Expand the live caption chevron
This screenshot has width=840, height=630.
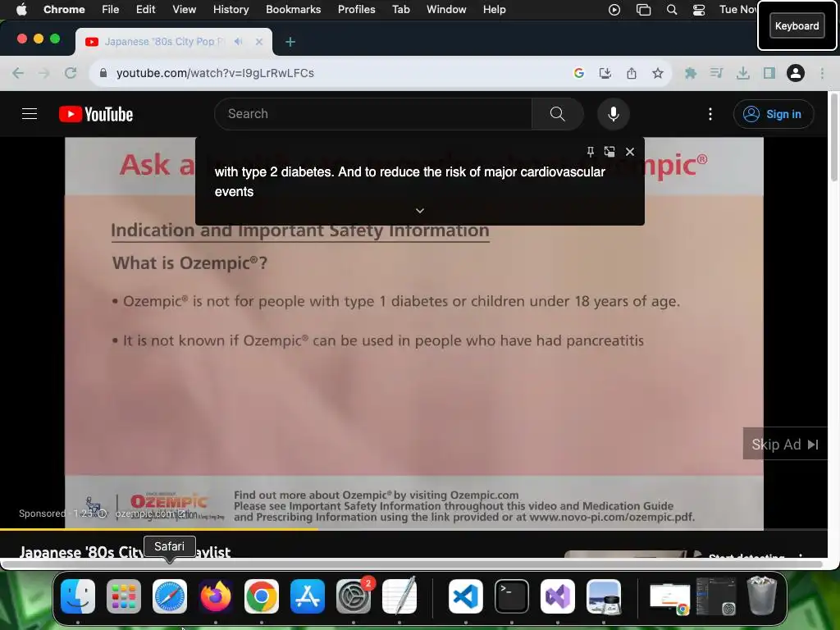[x=420, y=211]
